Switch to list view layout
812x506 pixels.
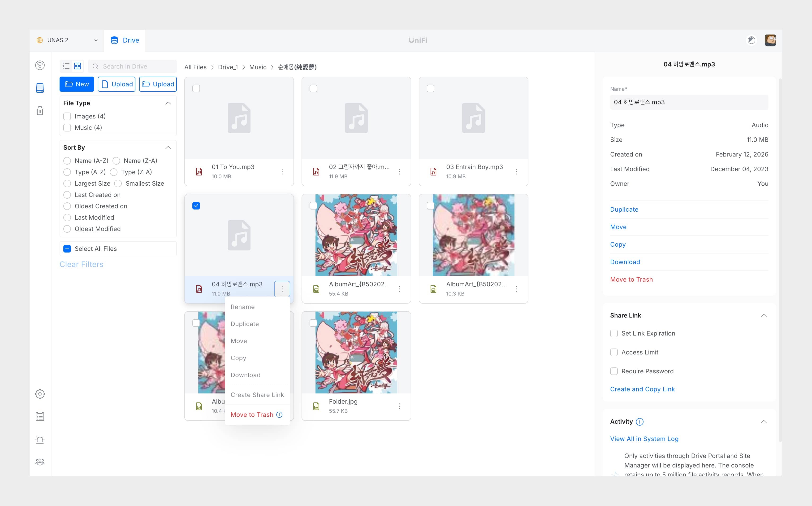pos(66,66)
